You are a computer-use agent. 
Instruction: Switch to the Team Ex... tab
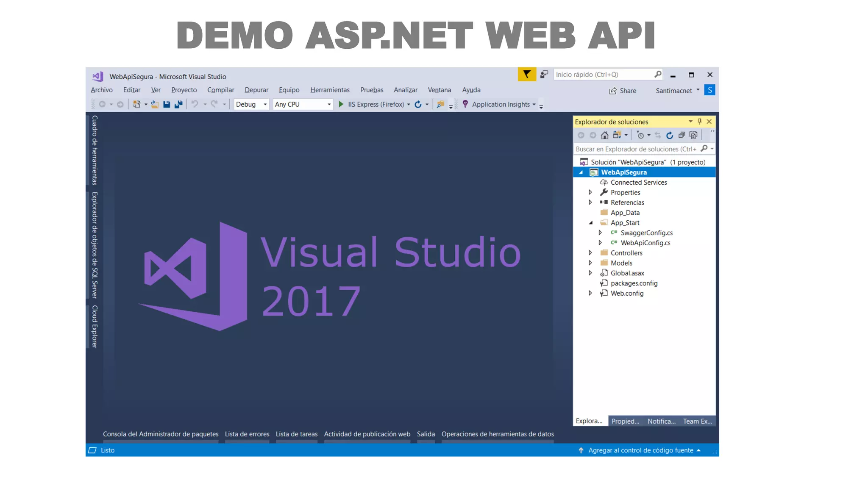698,421
